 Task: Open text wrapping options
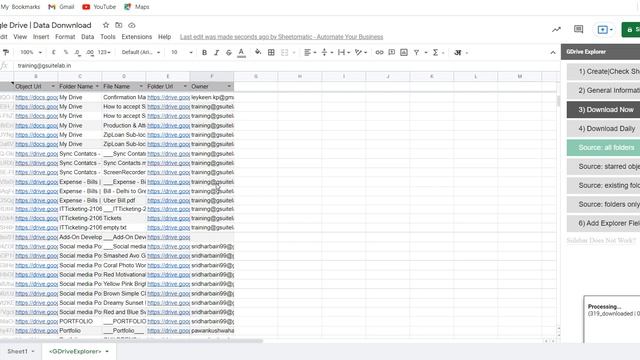[344, 52]
